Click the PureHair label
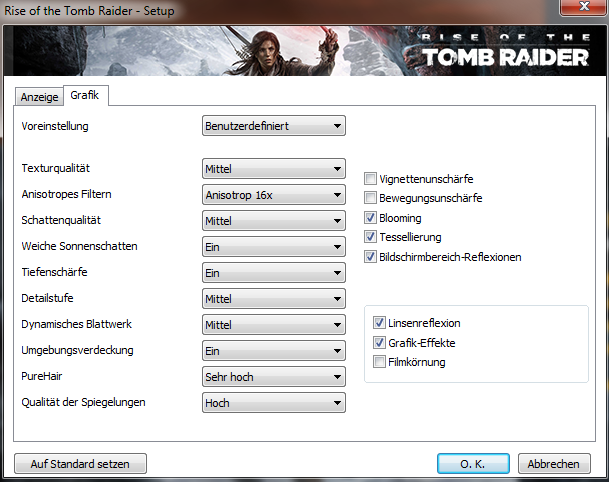Screen dimensions: 609x482 tap(42, 376)
